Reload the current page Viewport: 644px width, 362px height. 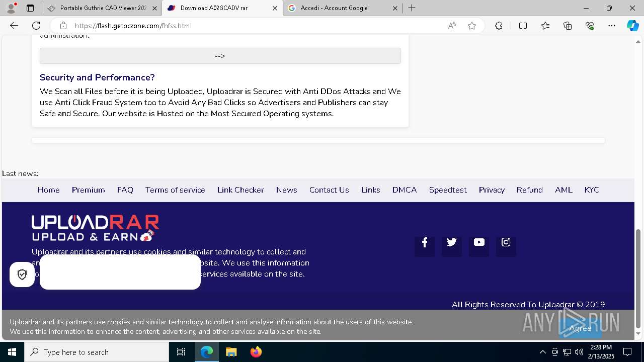coord(36,26)
